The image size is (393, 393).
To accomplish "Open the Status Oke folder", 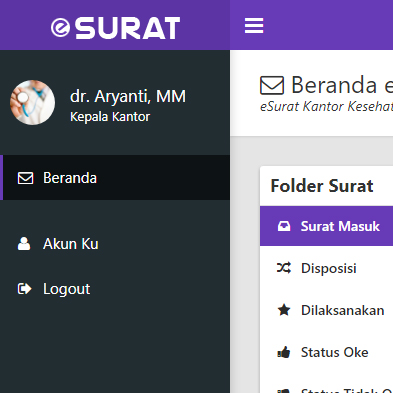I will [x=326, y=352].
